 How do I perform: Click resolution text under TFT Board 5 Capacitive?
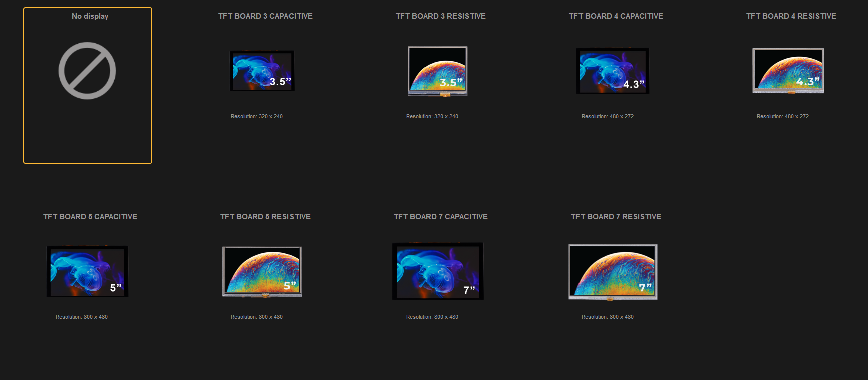[x=82, y=317]
